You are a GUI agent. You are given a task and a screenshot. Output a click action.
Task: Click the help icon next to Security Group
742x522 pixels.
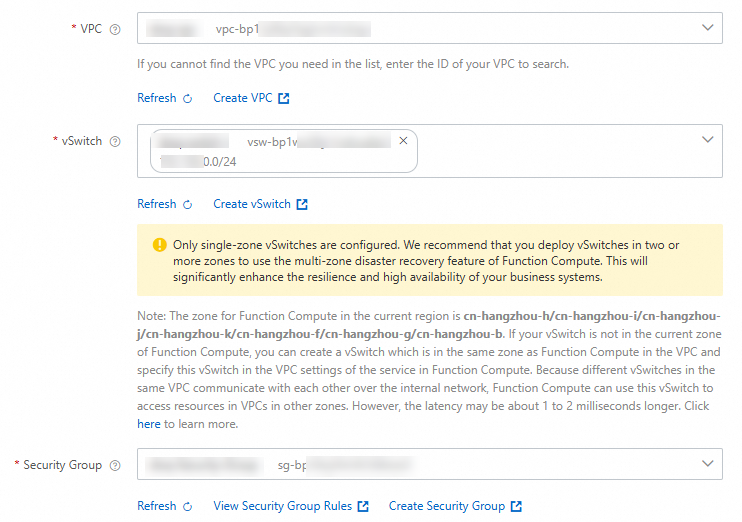tap(115, 466)
